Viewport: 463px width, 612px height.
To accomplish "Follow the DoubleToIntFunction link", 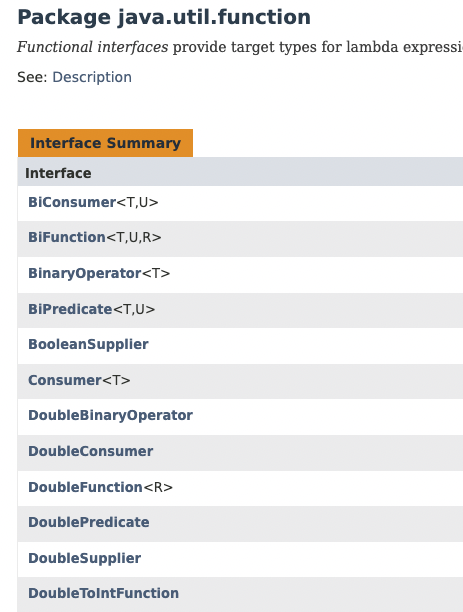I will pos(103,593).
